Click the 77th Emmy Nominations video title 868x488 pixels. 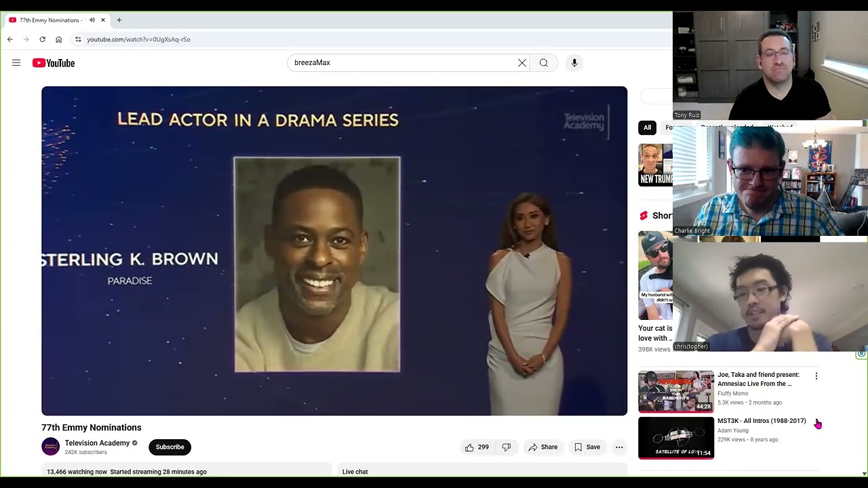pyautogui.click(x=92, y=428)
